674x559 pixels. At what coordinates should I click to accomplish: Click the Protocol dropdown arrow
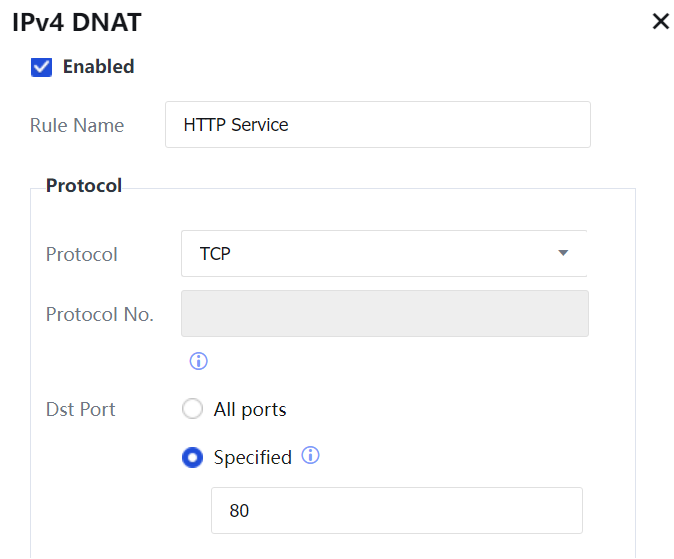coord(563,254)
